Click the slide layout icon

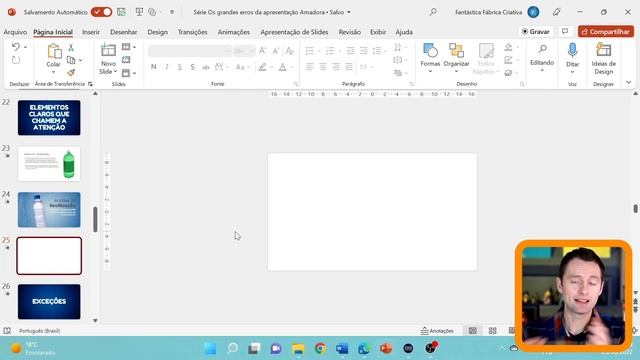(x=126, y=47)
